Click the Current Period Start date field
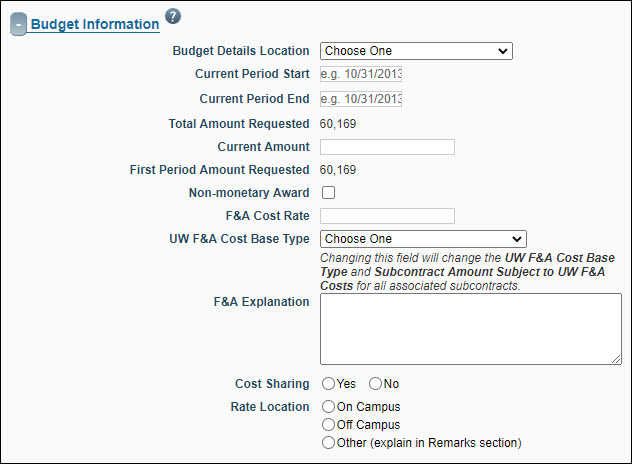This screenshot has height=464, width=632. point(360,75)
